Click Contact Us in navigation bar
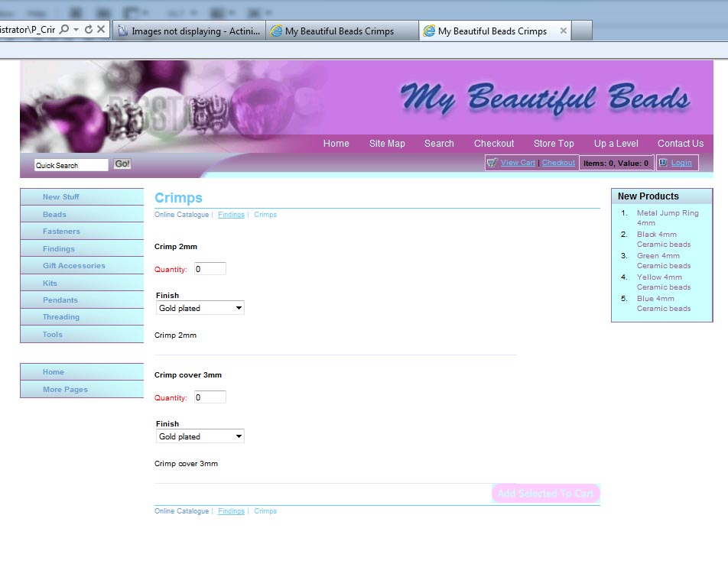Viewport: 728px width, 580px height. click(680, 144)
